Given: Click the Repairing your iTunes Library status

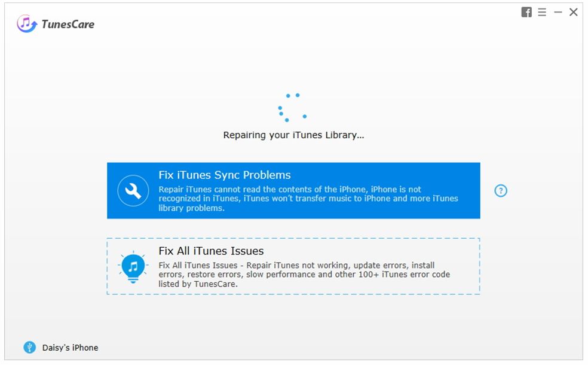Looking at the screenshot, I should tap(293, 135).
